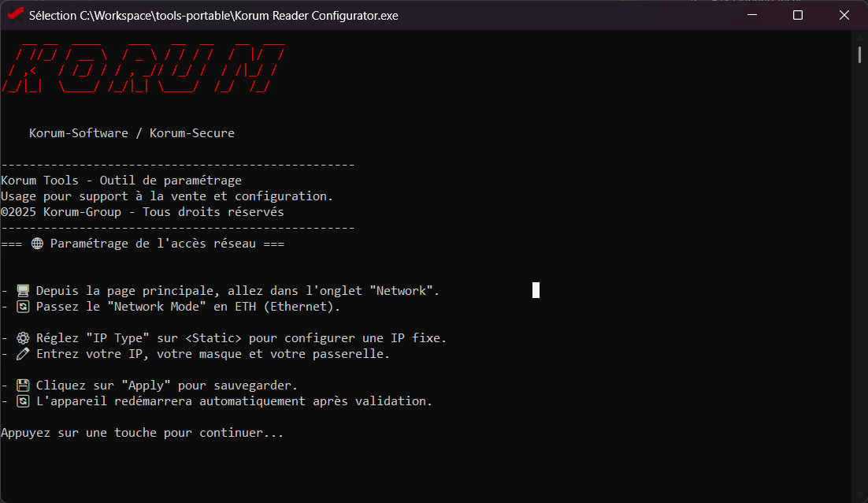
Task: Click the gear icon before "Réglez IP Type"
Action: [x=23, y=338]
